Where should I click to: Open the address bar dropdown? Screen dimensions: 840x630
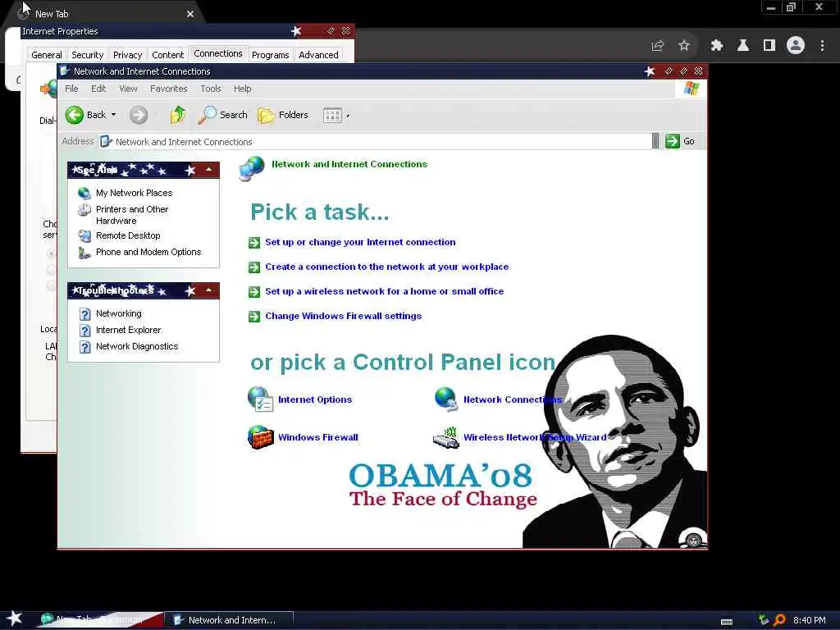point(655,141)
